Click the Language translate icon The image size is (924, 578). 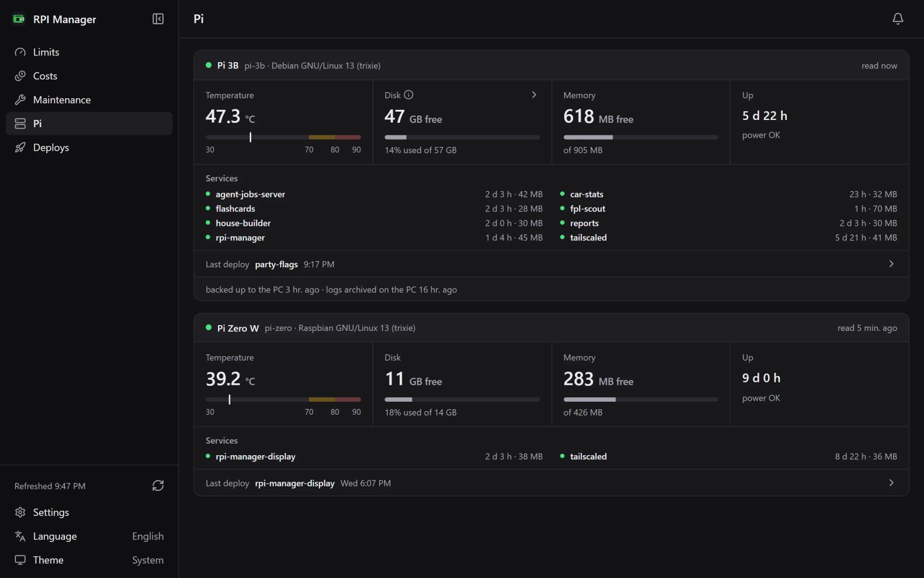point(20,536)
